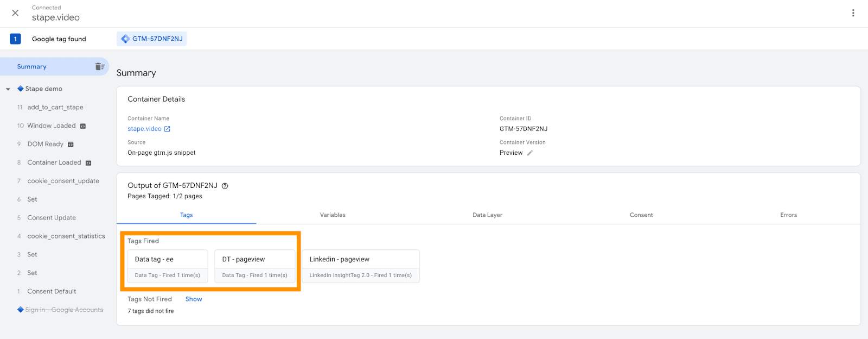Switch to the Tags tab
Viewport: 868px width, 339px height.
pyautogui.click(x=187, y=215)
